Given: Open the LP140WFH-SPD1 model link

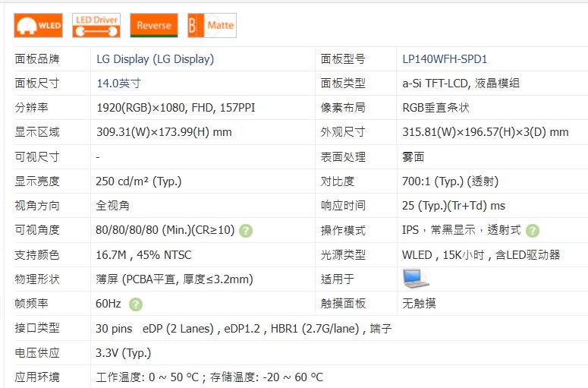Looking at the screenshot, I should pyautogui.click(x=445, y=59).
